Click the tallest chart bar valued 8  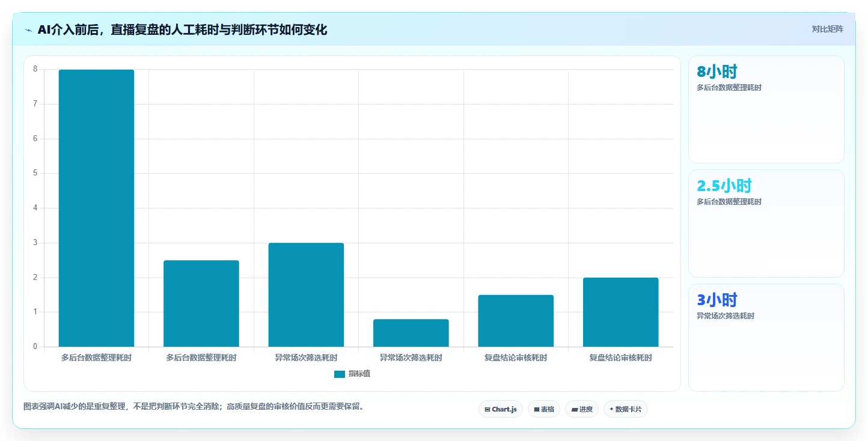tap(96, 208)
